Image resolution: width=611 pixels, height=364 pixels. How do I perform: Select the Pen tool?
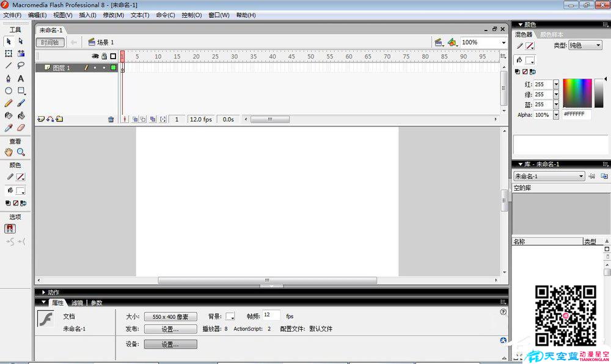pos(9,78)
